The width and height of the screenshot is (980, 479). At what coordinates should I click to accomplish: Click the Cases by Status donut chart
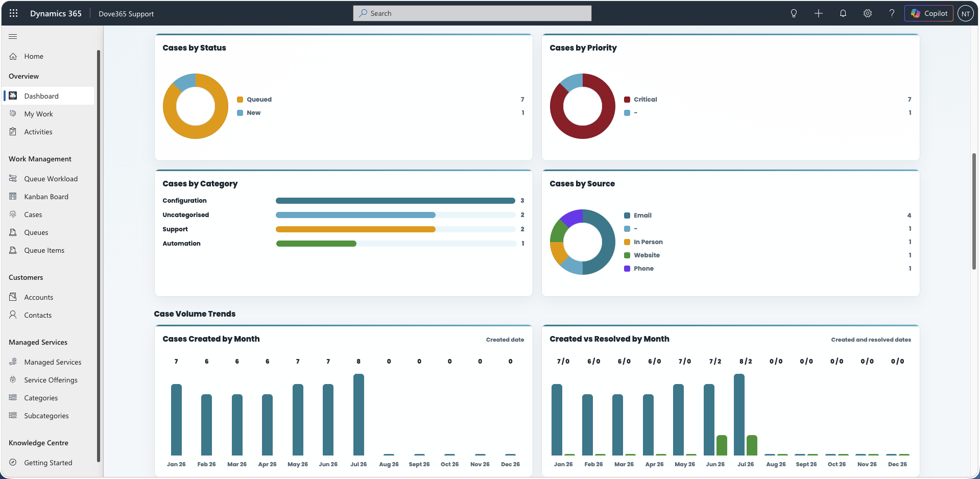pyautogui.click(x=196, y=106)
